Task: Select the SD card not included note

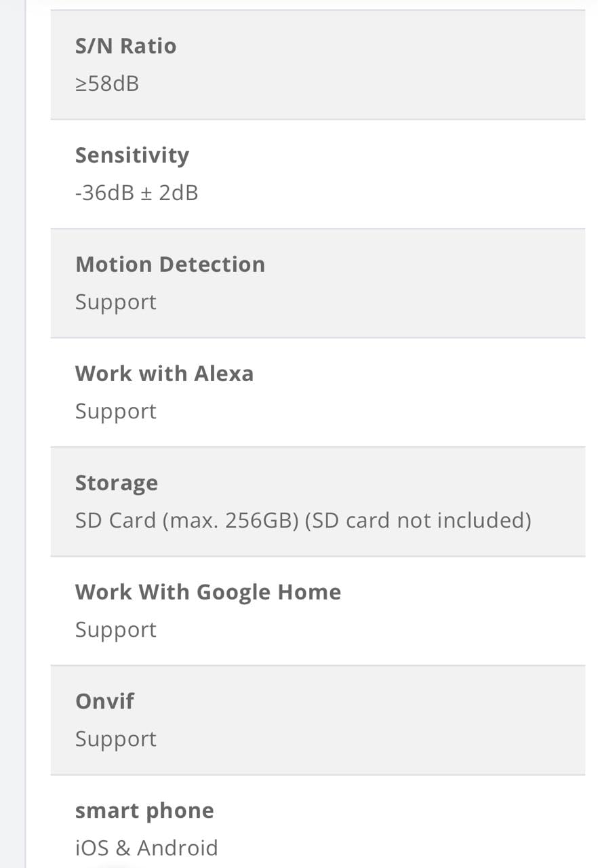Action: 418,521
